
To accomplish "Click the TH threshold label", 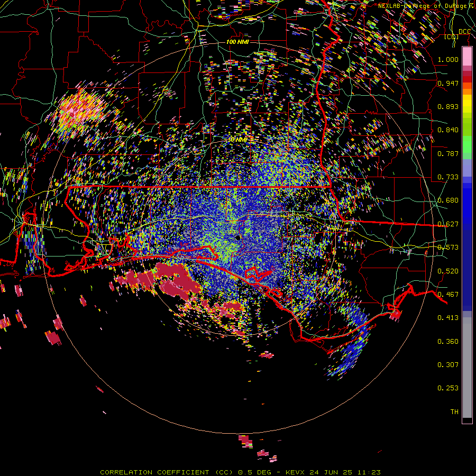I will pos(454,412).
